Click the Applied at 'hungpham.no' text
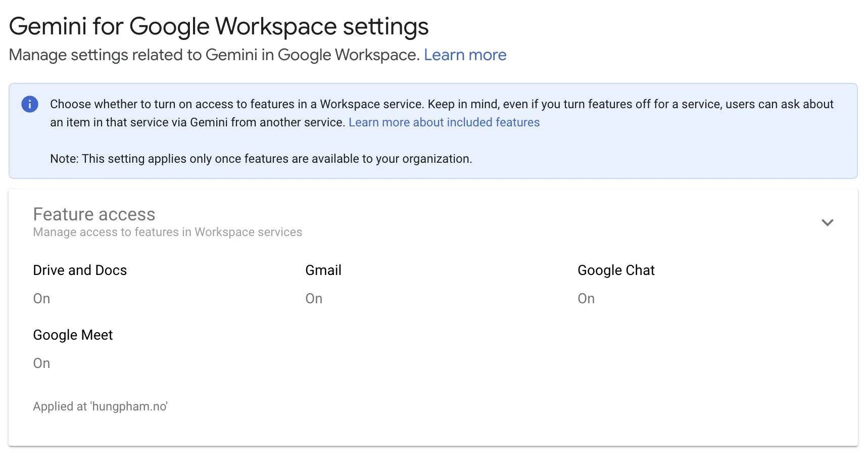Viewport: 868px width, 461px height. [x=100, y=406]
